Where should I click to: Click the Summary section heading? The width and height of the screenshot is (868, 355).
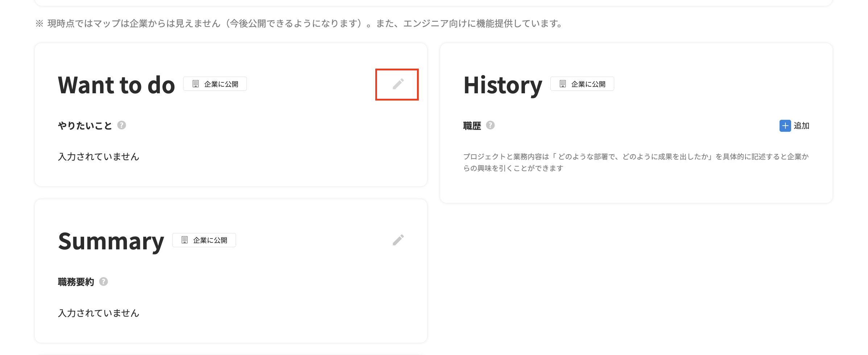111,241
